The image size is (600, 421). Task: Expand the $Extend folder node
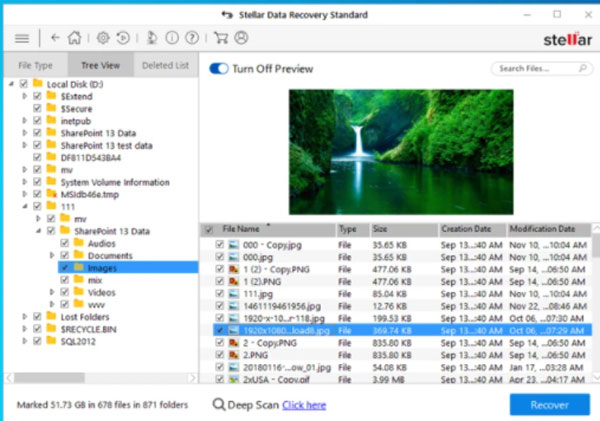[24, 96]
